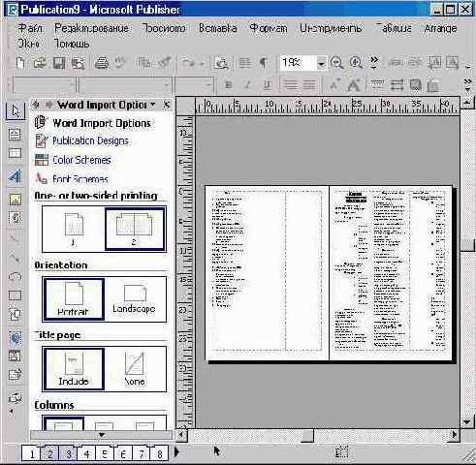The height and width of the screenshot is (465, 476).
Task: Open Publication Designs link
Action: coord(90,140)
